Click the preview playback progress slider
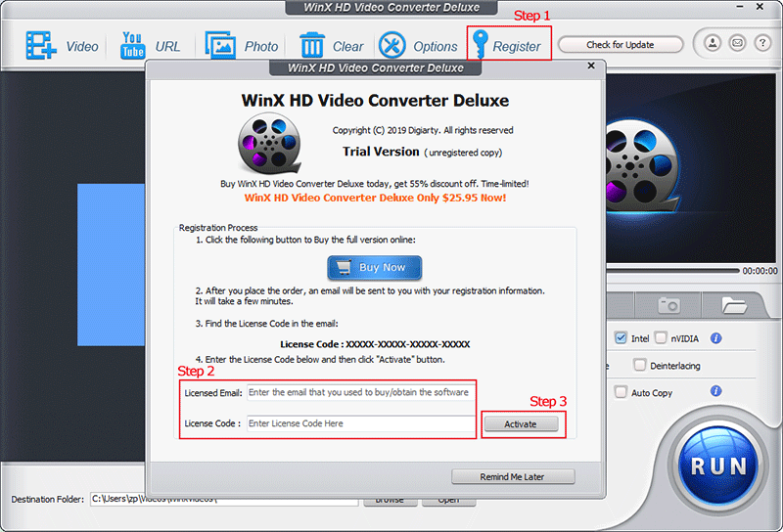Viewport: 783px width, 532px height. coord(672,271)
